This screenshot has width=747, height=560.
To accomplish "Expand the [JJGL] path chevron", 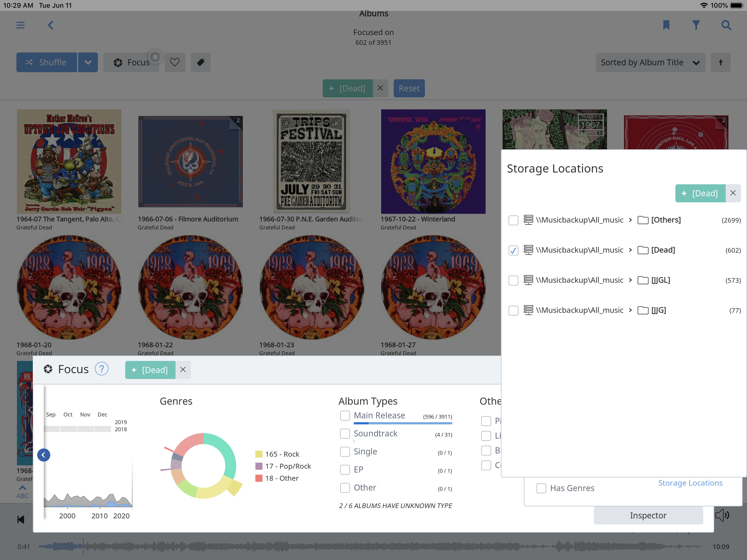I will tap(630, 280).
